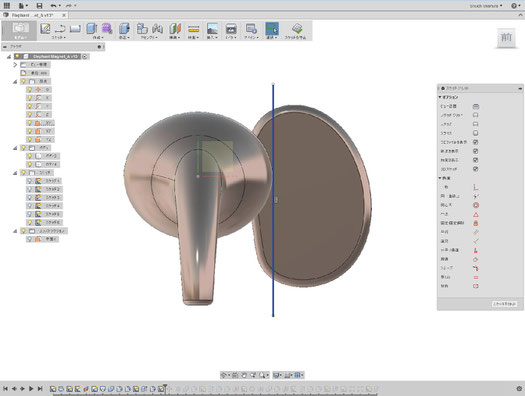
Task: Apply the Fix/Unfix lock constraint
Action: [475, 223]
